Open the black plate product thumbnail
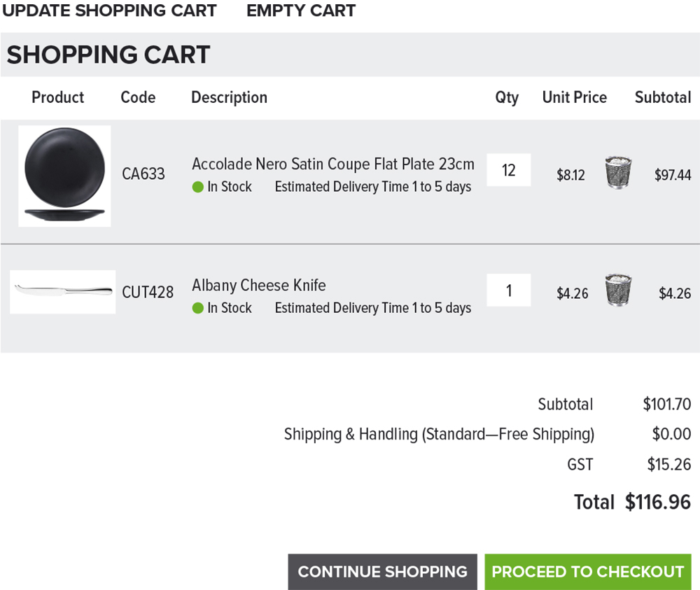700x590 pixels. coord(64,176)
